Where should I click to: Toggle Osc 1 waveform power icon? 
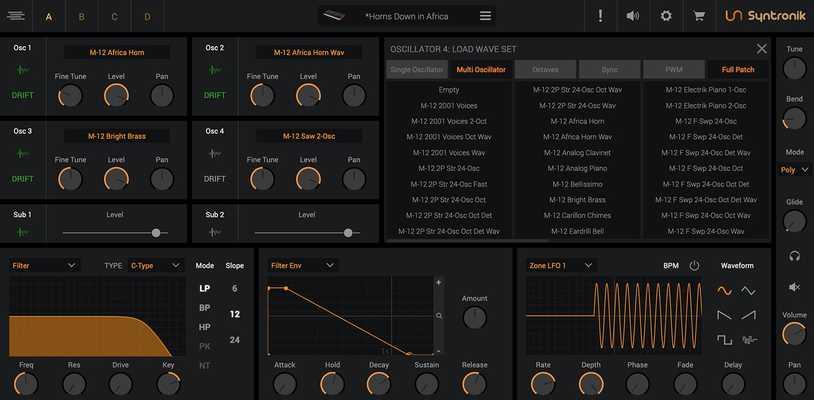(x=22, y=70)
